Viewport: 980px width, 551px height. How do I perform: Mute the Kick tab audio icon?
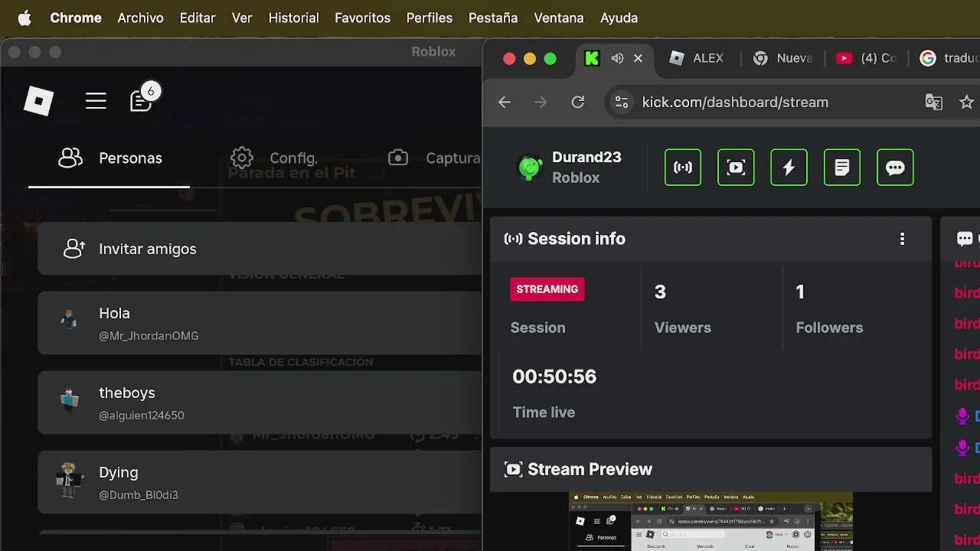pyautogui.click(x=617, y=58)
